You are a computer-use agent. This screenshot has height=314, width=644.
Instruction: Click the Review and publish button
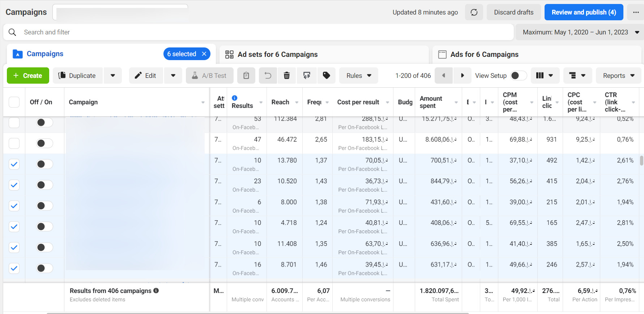(x=584, y=12)
